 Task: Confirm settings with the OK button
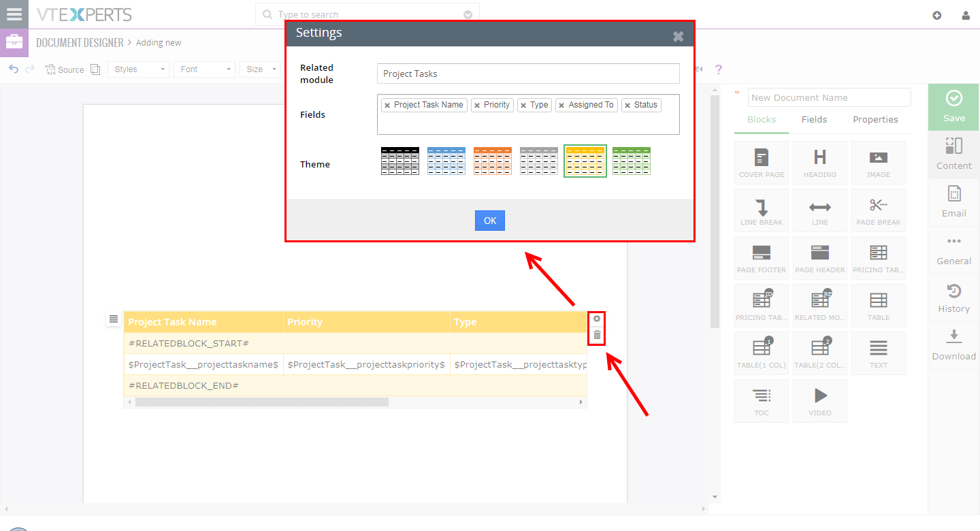click(x=489, y=220)
